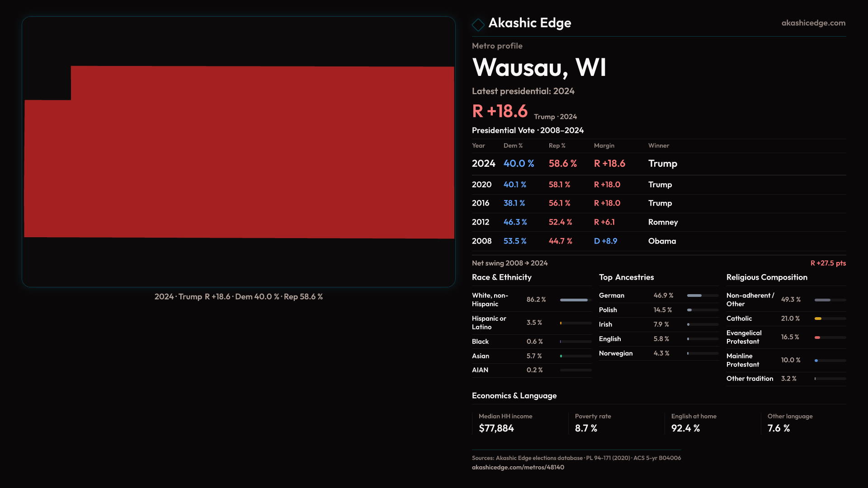Click the Margin column header
The width and height of the screenshot is (868, 488).
click(x=604, y=145)
